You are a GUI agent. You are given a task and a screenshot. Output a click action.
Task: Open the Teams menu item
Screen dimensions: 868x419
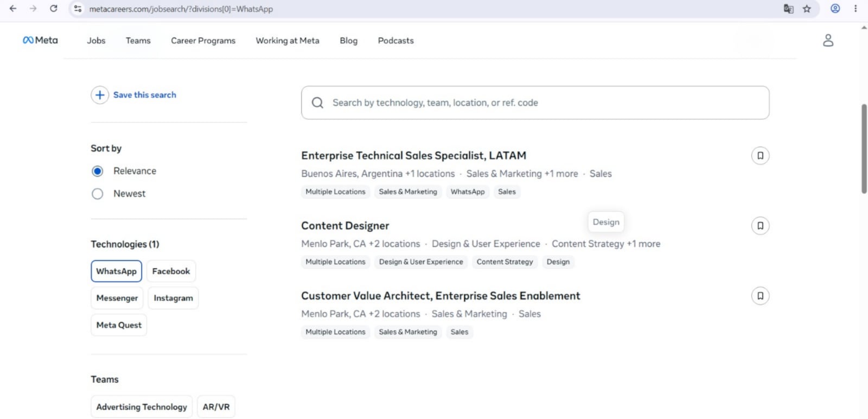[x=138, y=41]
